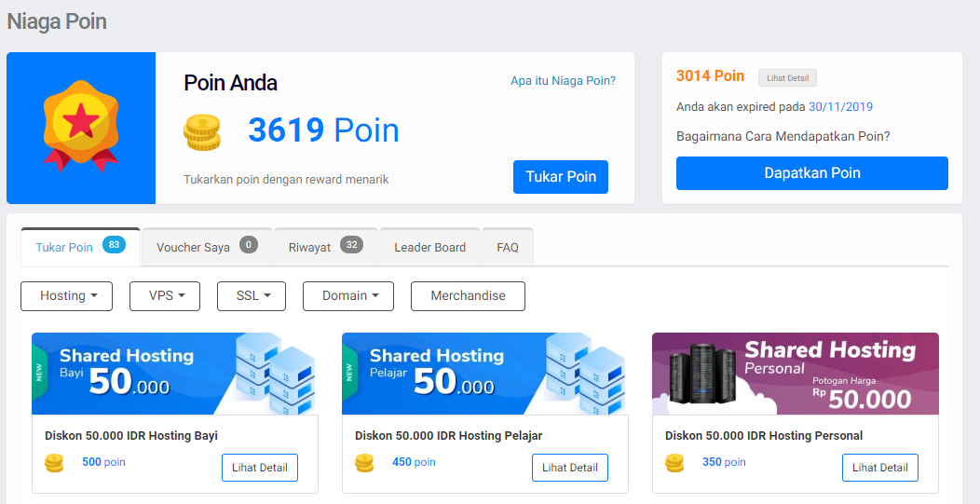Click the 450 poin price text
This screenshot has width=980, height=504.
coord(414,462)
